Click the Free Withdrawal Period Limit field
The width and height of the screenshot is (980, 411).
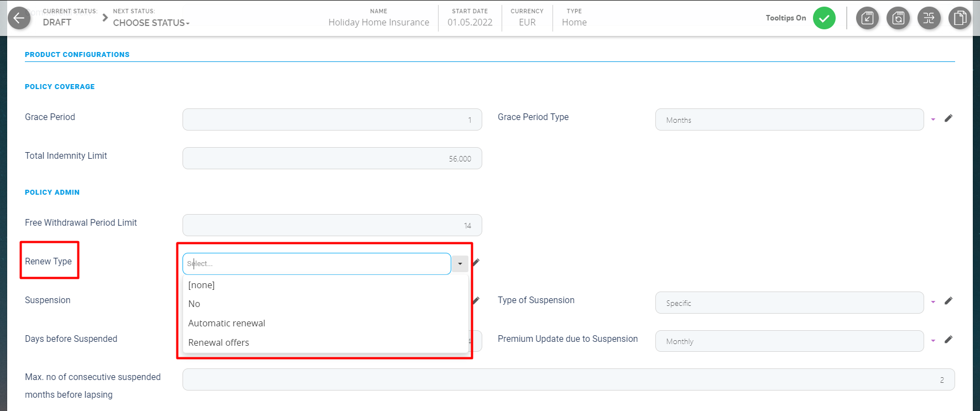coord(332,225)
